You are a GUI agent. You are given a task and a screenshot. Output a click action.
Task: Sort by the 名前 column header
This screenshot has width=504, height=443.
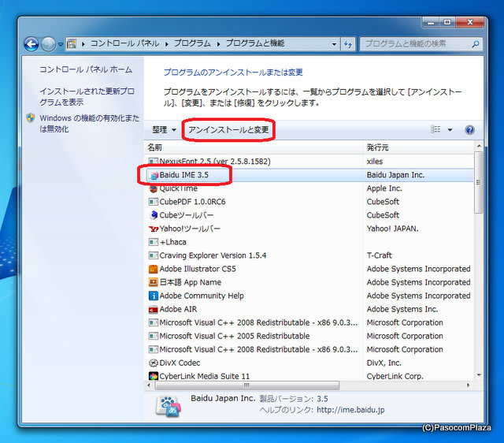tap(254, 147)
